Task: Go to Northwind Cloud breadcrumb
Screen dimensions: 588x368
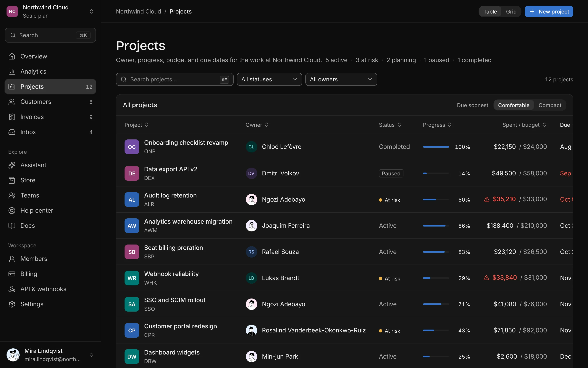Action: click(138, 11)
